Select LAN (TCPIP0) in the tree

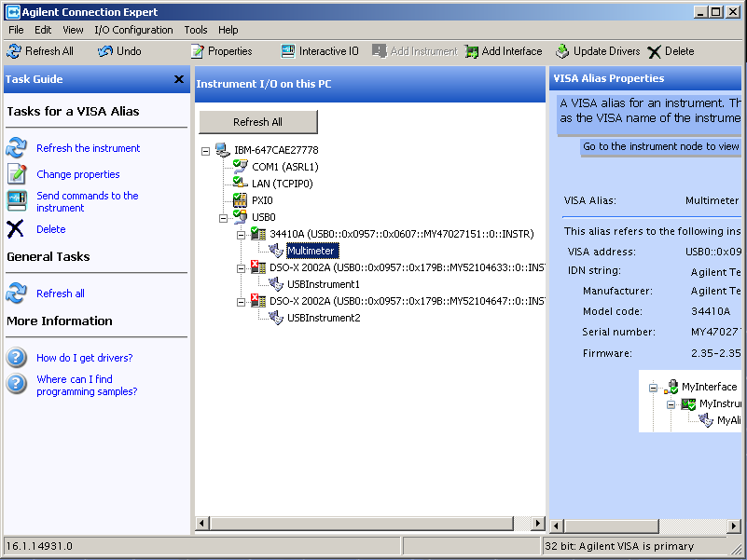282,184
